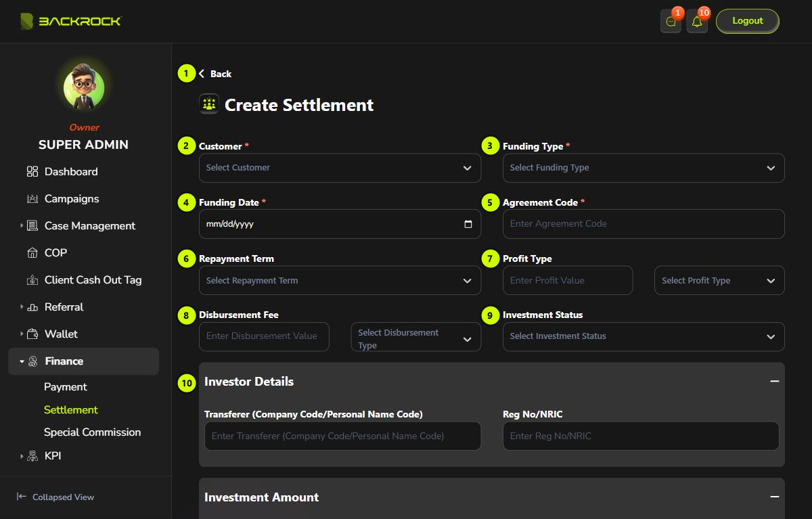
Task: Open Special Commission under Finance
Action: 93,432
